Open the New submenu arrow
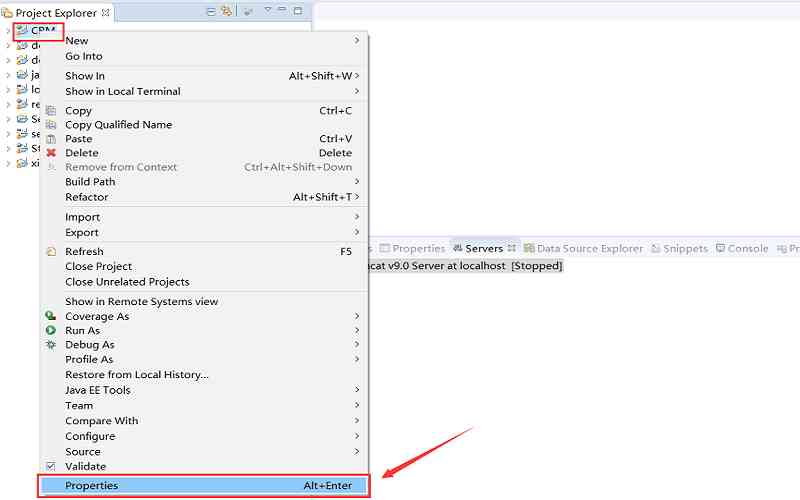The height and width of the screenshot is (500, 800). [357, 40]
